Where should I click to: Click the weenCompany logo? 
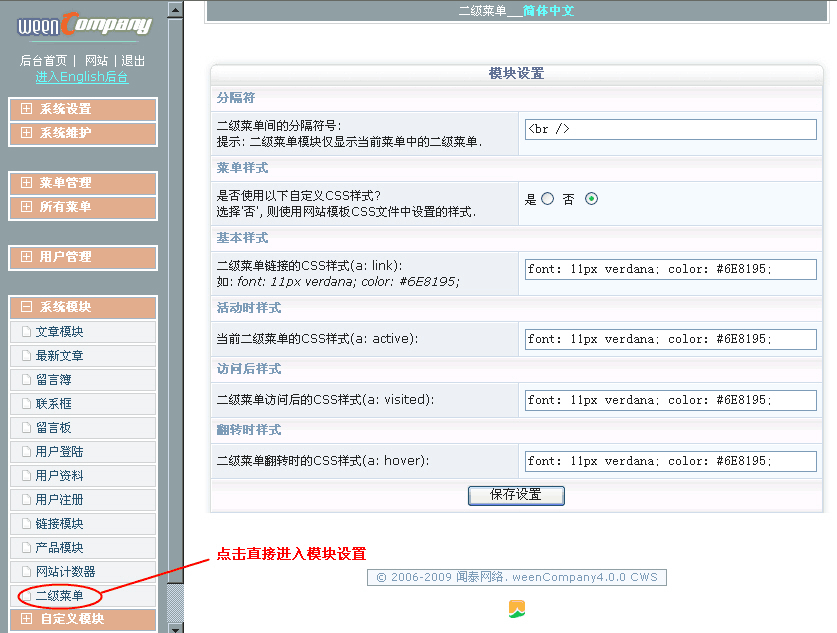[x=84, y=25]
